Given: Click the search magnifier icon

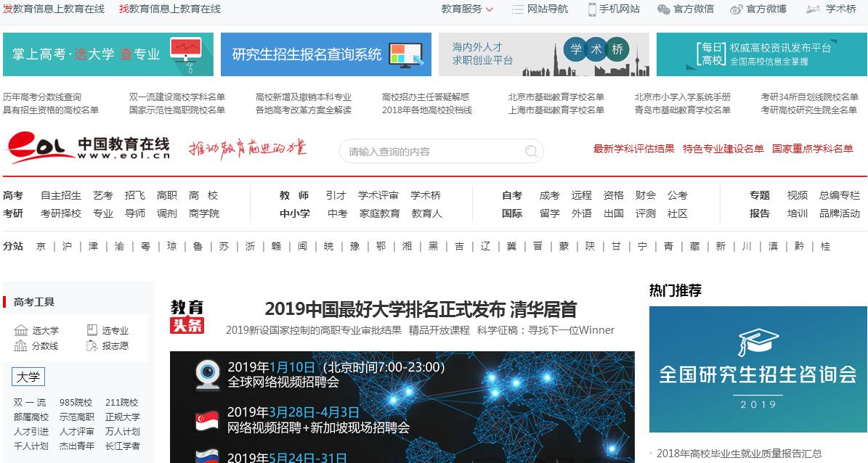Looking at the screenshot, I should (x=532, y=152).
